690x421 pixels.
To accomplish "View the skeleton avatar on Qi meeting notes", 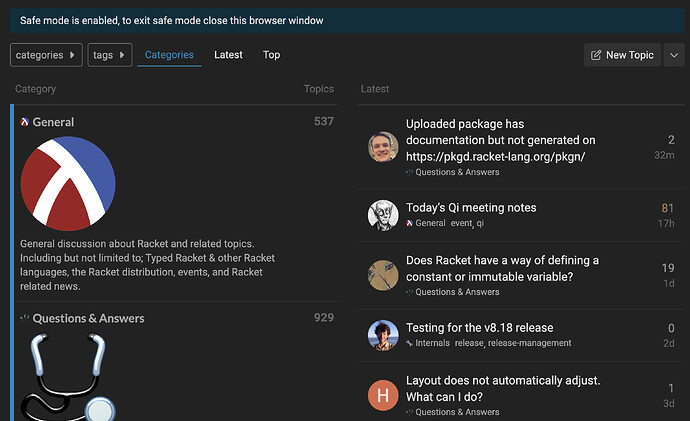I will pos(383,215).
